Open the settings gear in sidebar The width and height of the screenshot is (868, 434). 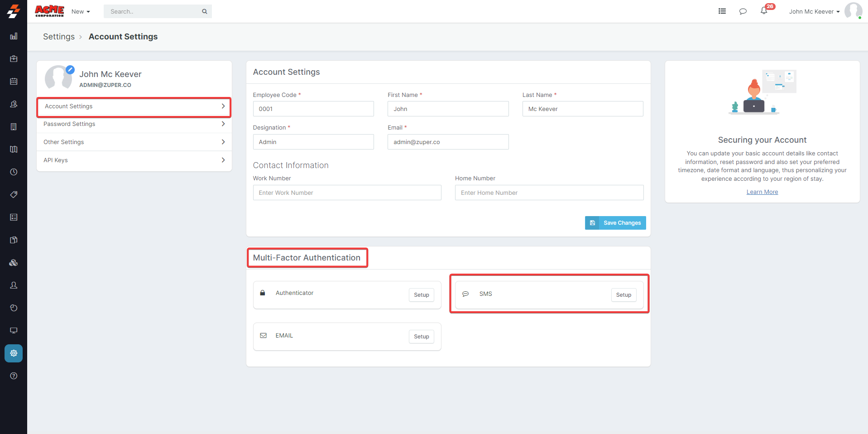point(14,353)
